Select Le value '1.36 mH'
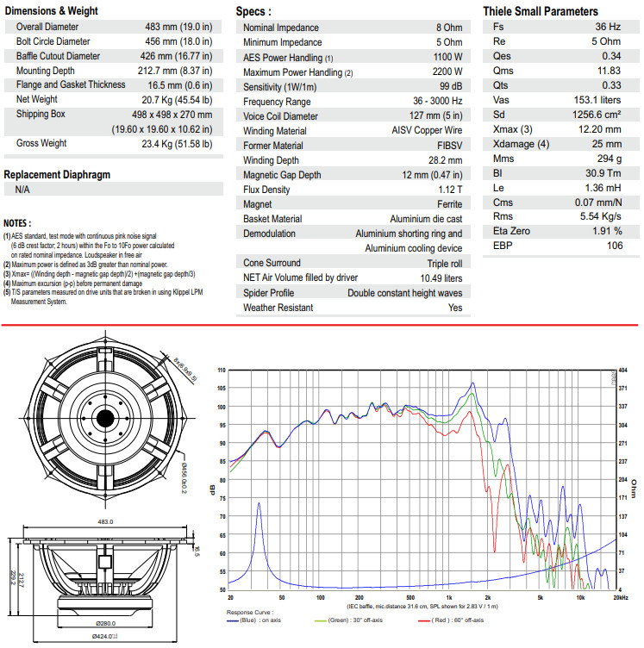Screen dimensions: 644x648 click(603, 188)
